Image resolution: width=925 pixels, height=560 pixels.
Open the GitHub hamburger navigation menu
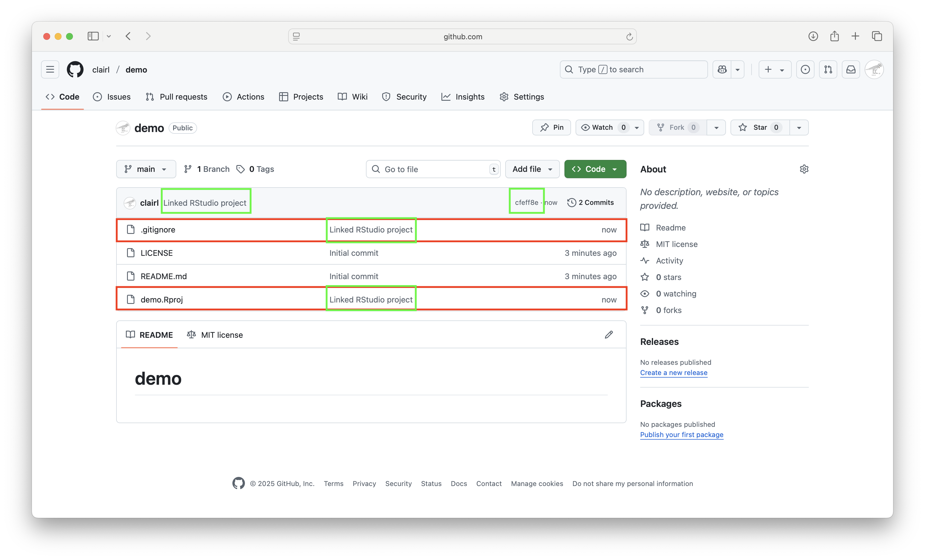(50, 69)
